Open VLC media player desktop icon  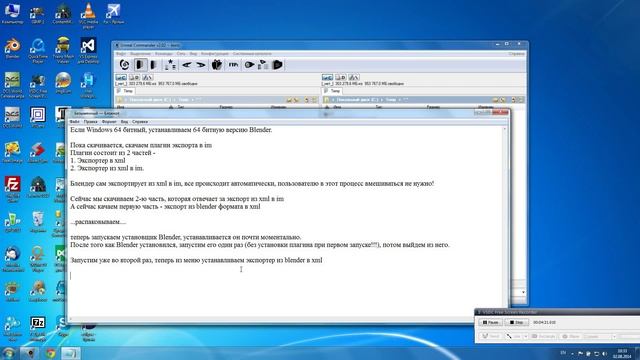coord(88,15)
